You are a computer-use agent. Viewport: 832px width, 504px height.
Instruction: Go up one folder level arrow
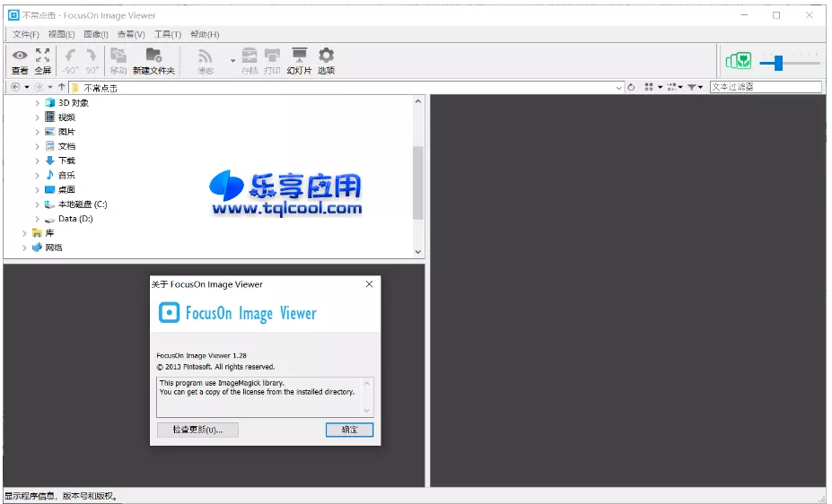[62, 87]
